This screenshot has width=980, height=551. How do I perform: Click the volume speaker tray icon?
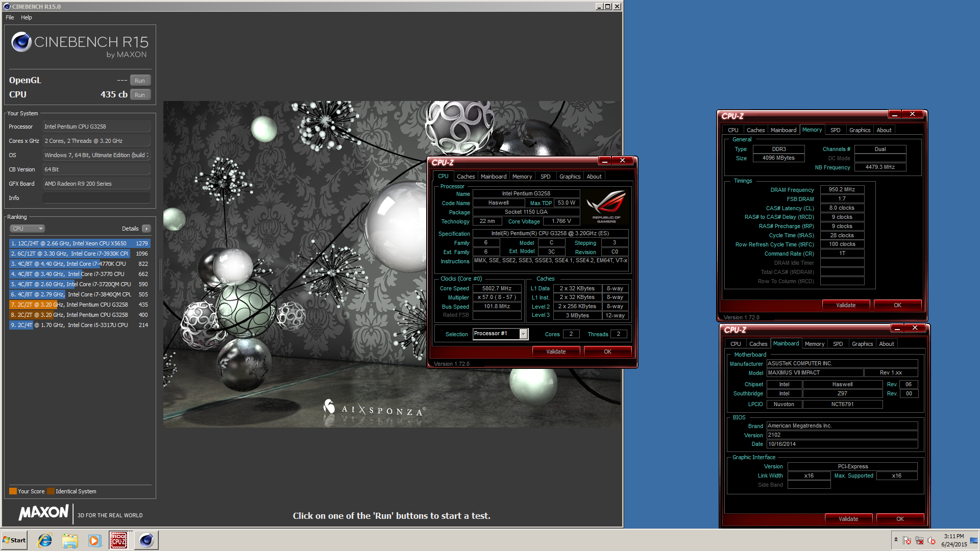pyautogui.click(x=932, y=540)
